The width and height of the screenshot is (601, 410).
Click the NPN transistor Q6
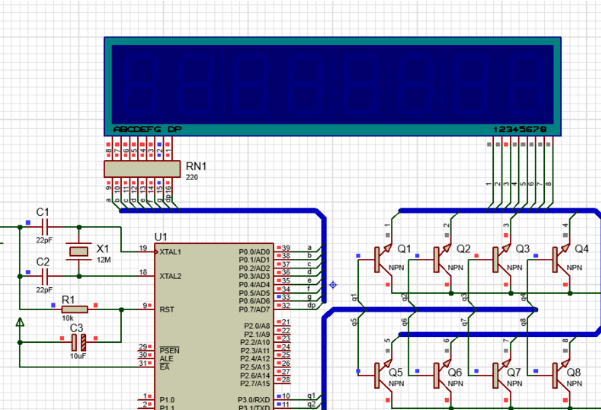coord(443,376)
